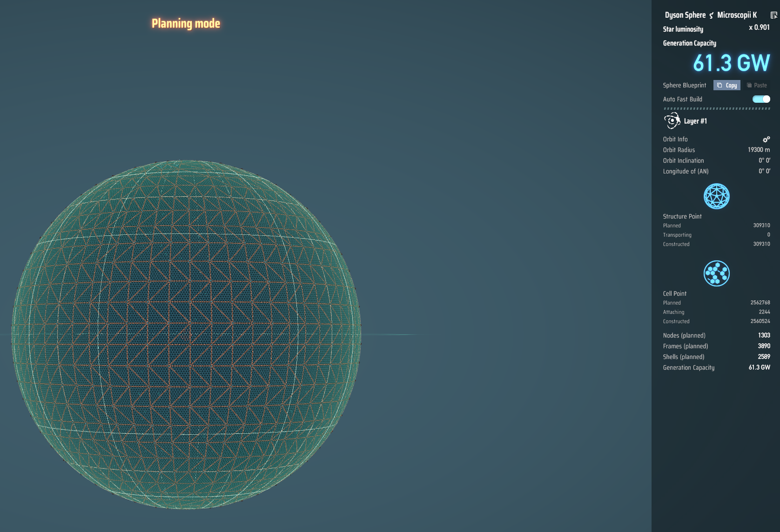Click the panel list icon beside Microscopii K
The image size is (780, 532).
tap(774, 15)
